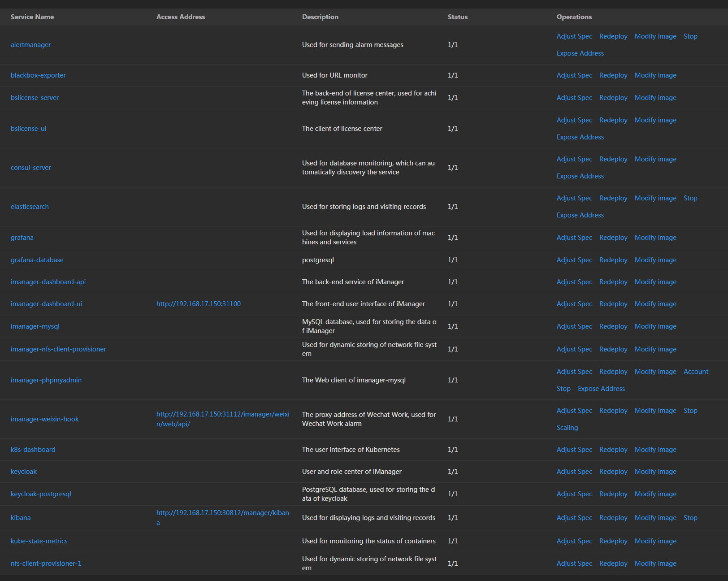Click Scaling for imanager-weixin-hook
The image size is (728, 581).
567,428
